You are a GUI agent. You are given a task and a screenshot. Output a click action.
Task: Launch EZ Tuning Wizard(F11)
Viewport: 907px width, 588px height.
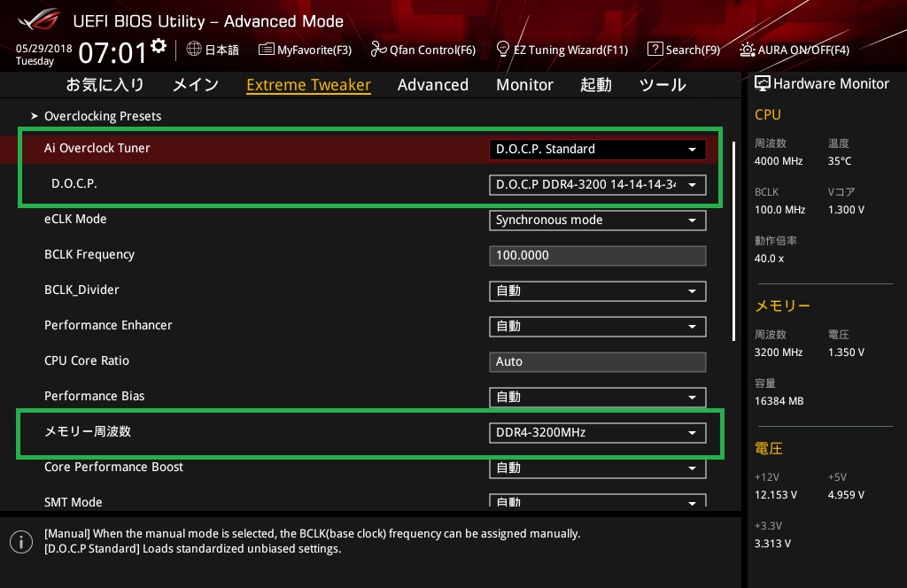coord(562,50)
